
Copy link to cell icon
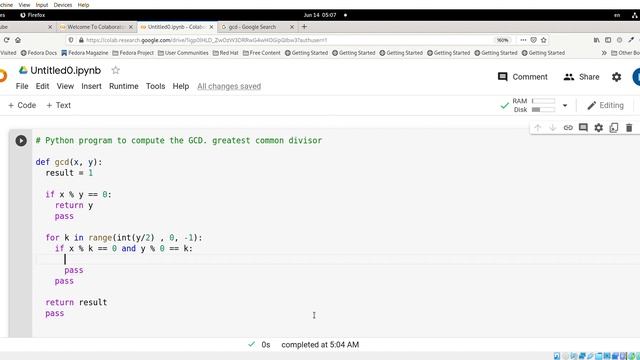point(568,128)
